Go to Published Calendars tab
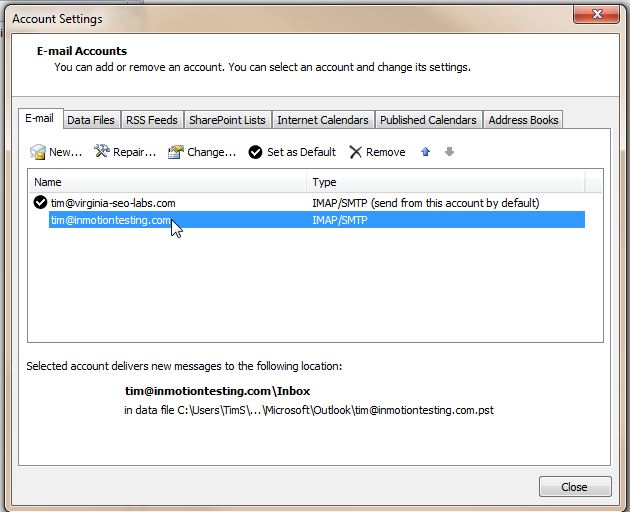Viewport: 630px width, 512px height. point(428,120)
